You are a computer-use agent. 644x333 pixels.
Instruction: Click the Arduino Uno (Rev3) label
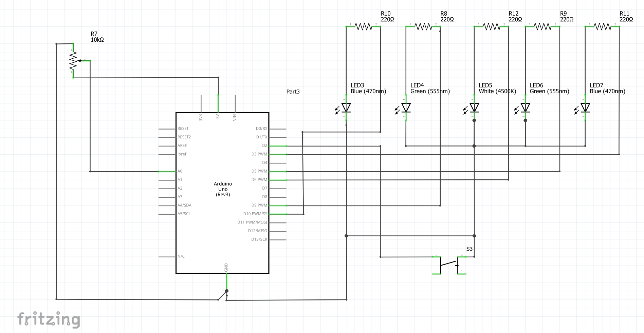pyautogui.click(x=223, y=189)
